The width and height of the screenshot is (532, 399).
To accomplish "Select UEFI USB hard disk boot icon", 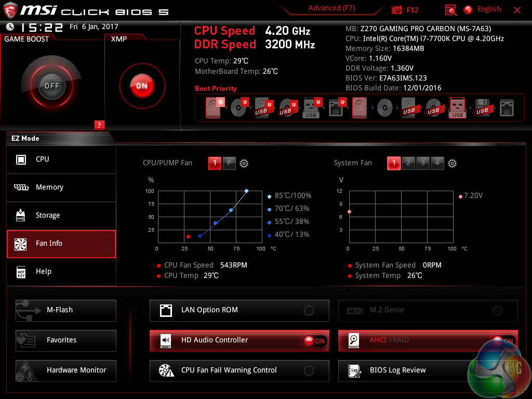I will click(263, 108).
